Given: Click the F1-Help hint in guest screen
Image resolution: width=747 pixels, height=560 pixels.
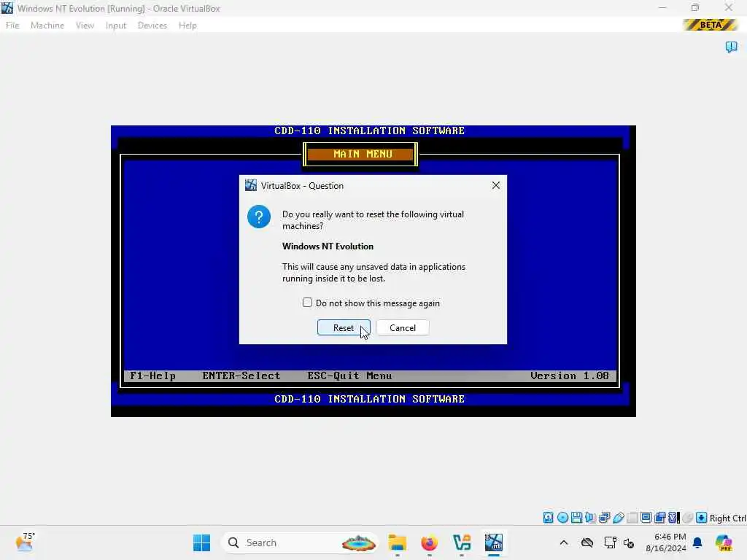Looking at the screenshot, I should [152, 376].
